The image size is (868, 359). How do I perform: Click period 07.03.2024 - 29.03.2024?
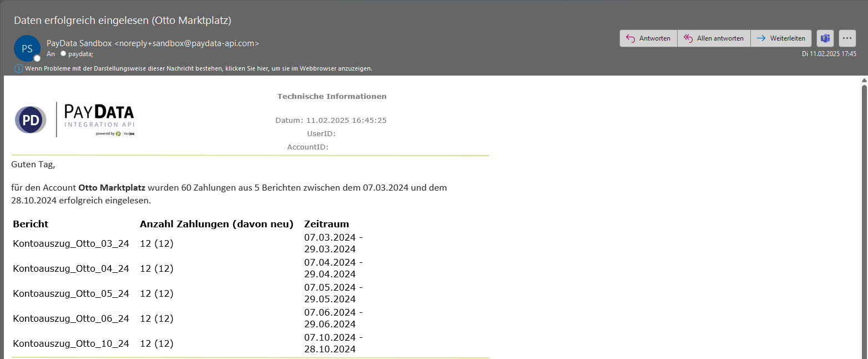click(x=334, y=243)
